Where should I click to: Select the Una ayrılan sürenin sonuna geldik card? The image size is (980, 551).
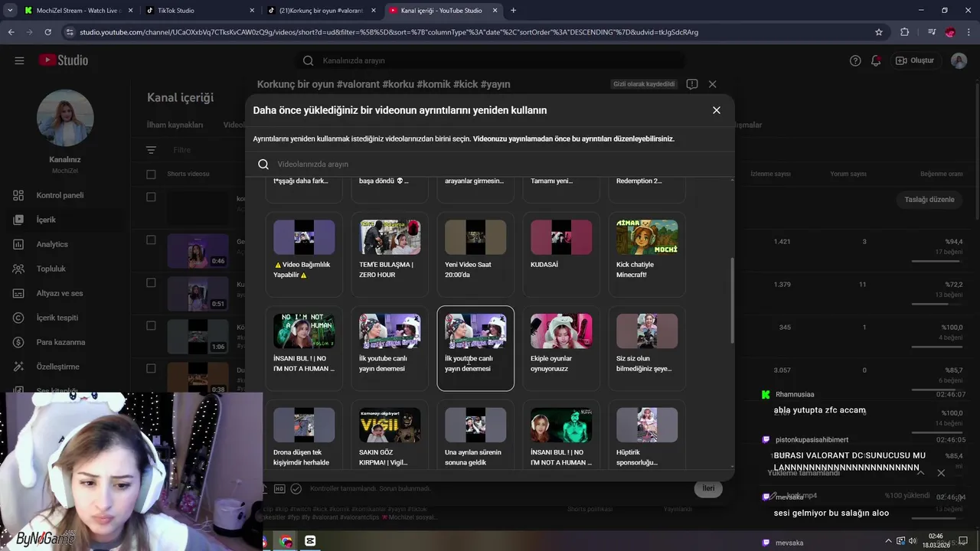475,436
